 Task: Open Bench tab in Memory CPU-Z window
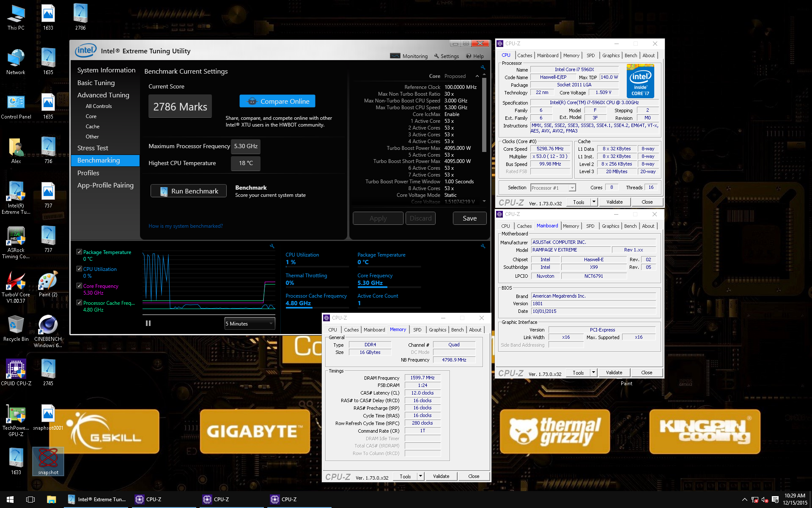457,330
